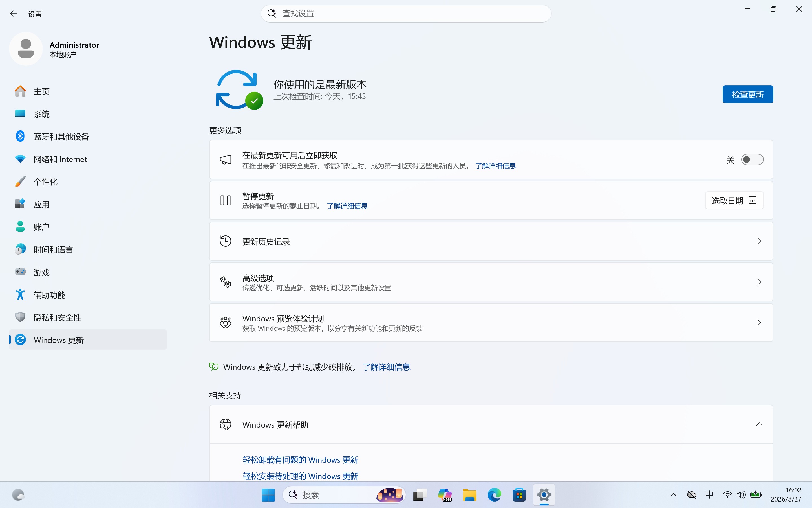
Task: Launch Microsoft 365 Copilot from taskbar
Action: click(x=445, y=495)
